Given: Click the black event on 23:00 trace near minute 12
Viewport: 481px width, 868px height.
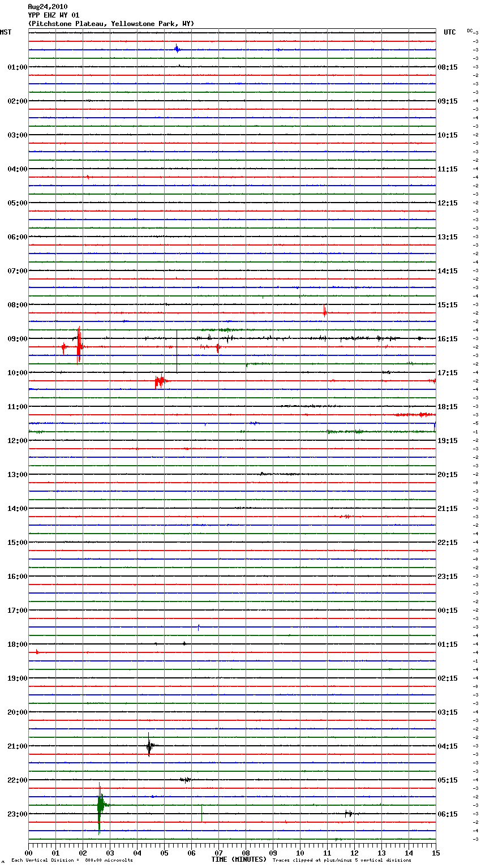Looking at the screenshot, I should (350, 814).
